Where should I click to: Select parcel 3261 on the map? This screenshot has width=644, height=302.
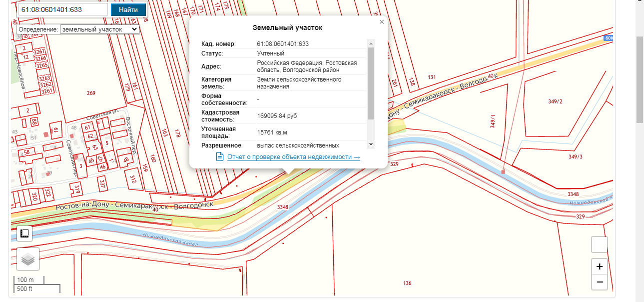click(x=47, y=91)
